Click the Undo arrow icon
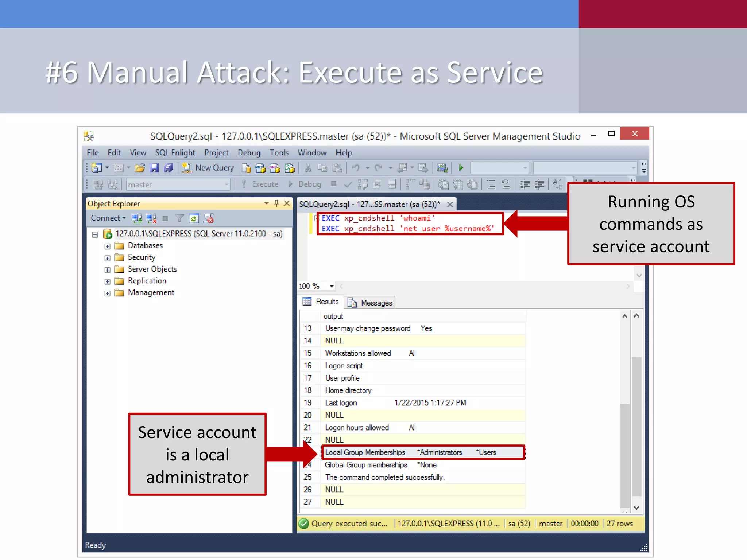This screenshot has width=747, height=560. (356, 168)
